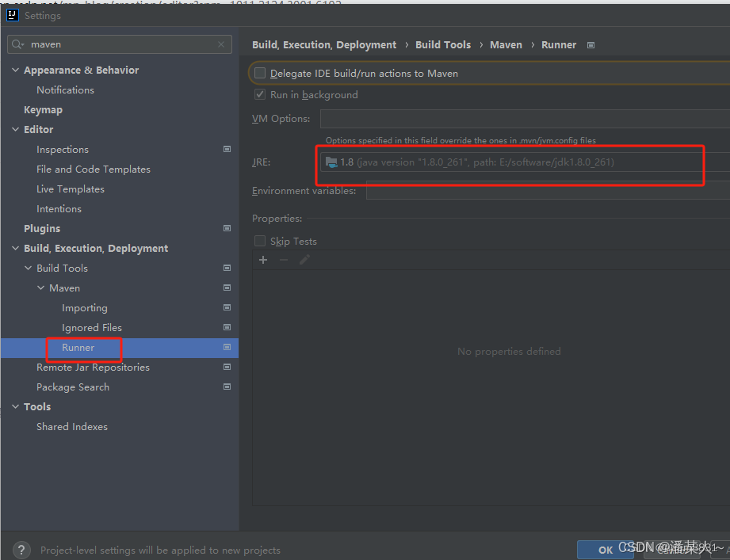This screenshot has width=730, height=560.
Task: Click the Build Tools breadcrumb
Action: pyautogui.click(x=443, y=44)
